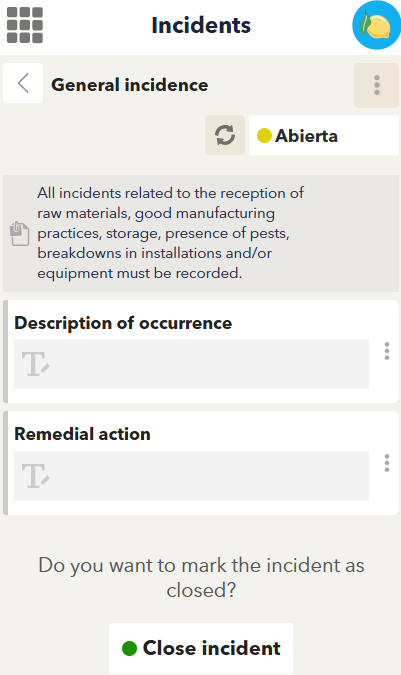Click the text-edit icon under Remedial action

point(36,476)
